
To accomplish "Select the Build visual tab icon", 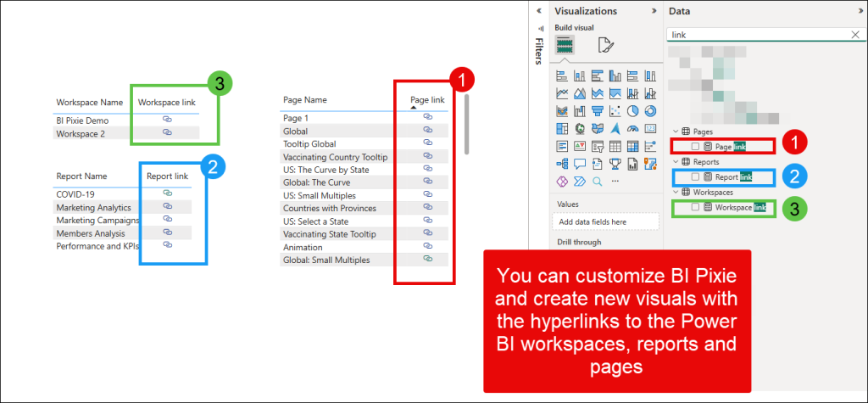I will tap(565, 46).
